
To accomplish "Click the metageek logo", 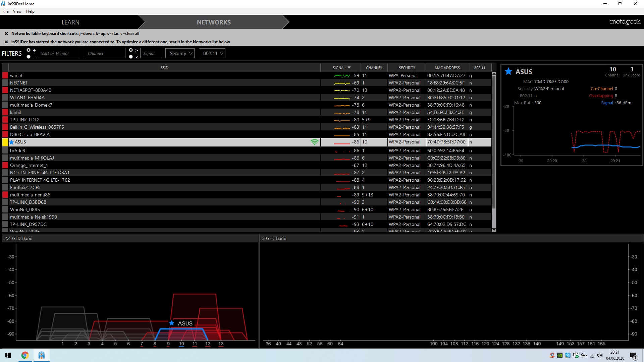I will (625, 22).
